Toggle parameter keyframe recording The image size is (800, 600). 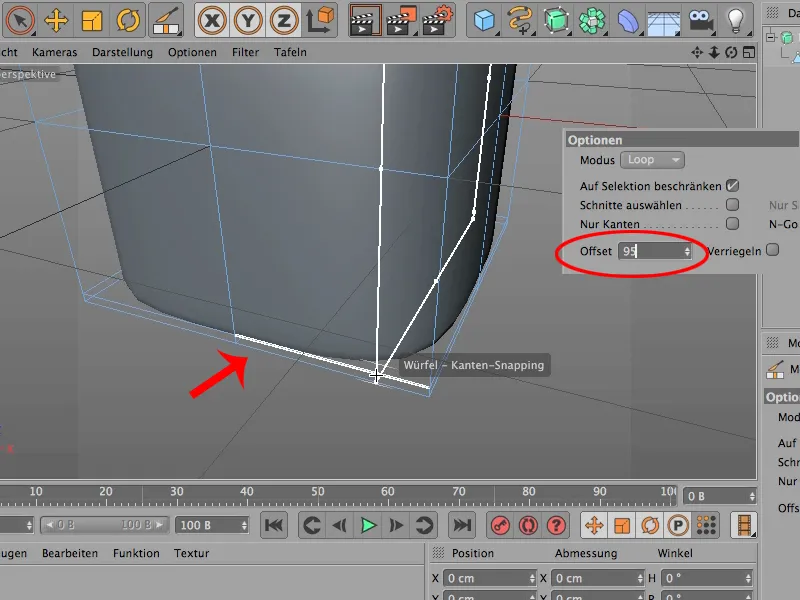tap(678, 525)
